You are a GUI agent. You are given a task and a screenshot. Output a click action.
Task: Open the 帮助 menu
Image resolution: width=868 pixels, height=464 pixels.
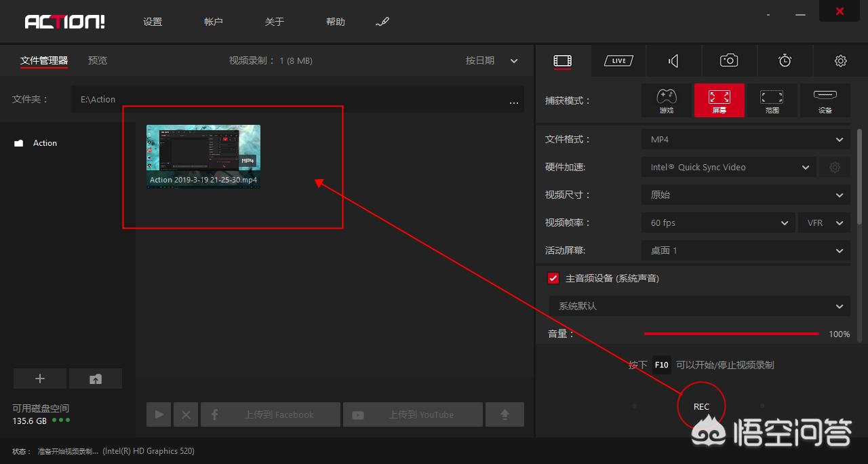[335, 21]
